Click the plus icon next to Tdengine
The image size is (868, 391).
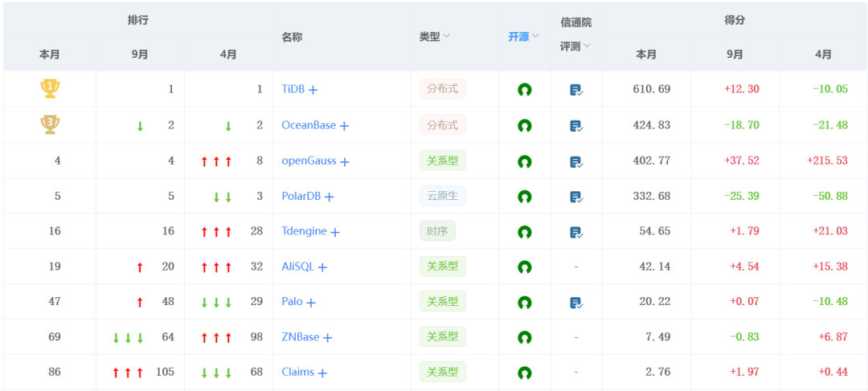pyautogui.click(x=334, y=232)
